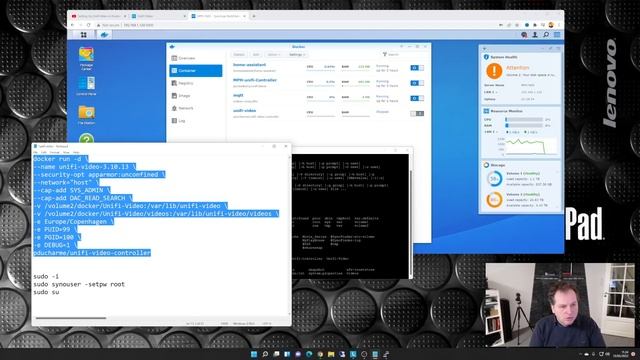Start the unifi-video container with its switch
640x360 pixels.
point(417,113)
